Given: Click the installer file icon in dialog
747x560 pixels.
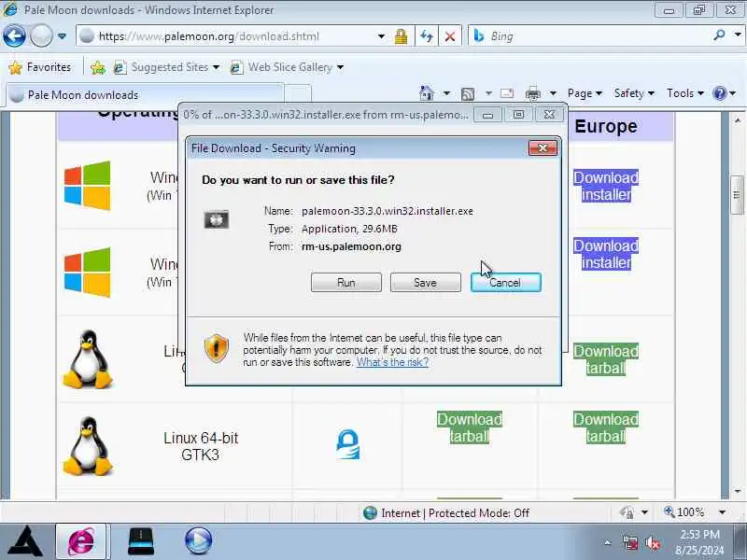Looking at the screenshot, I should pyautogui.click(x=217, y=219).
